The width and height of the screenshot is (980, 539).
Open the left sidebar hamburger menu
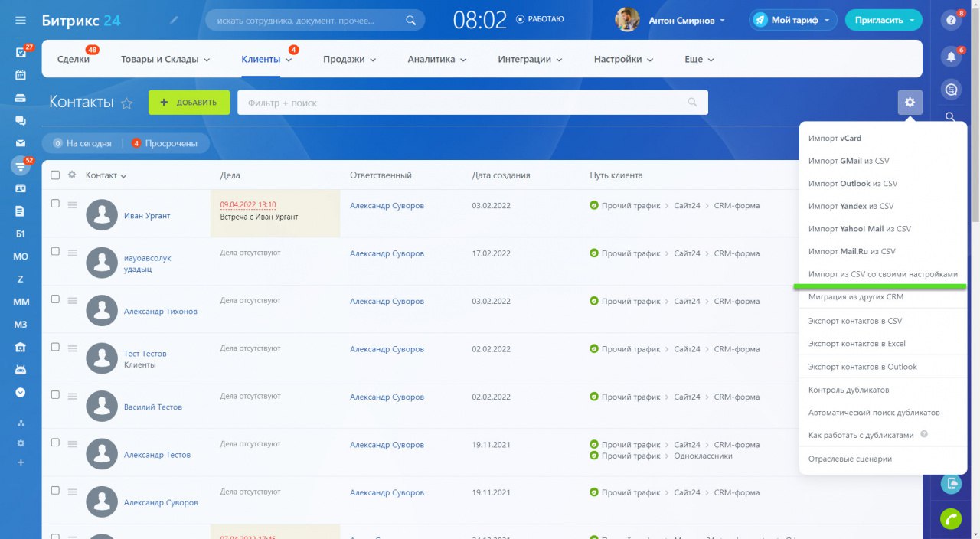(x=21, y=21)
